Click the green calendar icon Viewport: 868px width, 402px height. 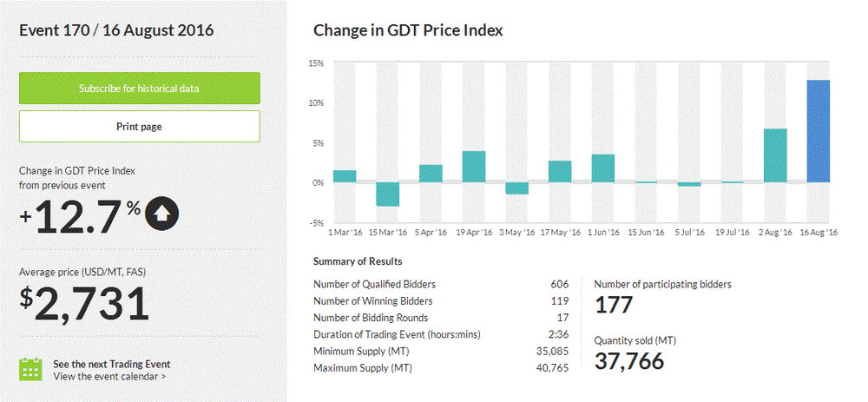pos(31,369)
